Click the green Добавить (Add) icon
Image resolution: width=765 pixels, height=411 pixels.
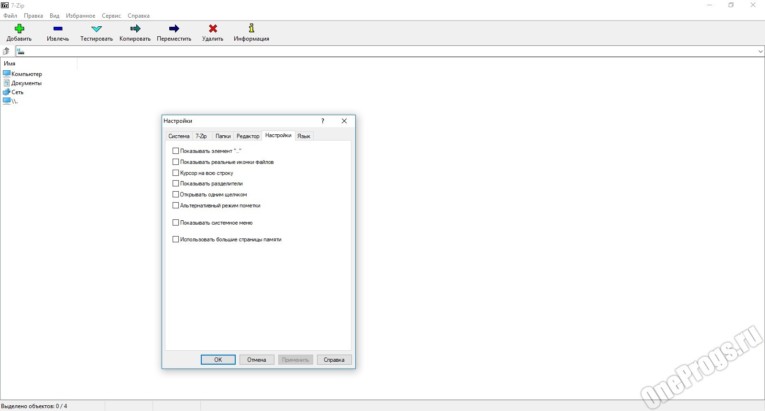[19, 29]
